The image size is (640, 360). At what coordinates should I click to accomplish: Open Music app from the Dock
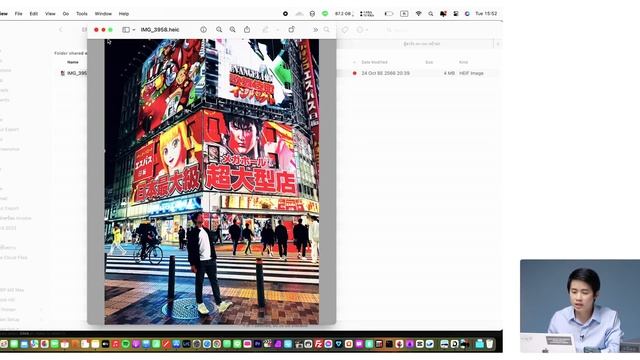[x=116, y=344]
